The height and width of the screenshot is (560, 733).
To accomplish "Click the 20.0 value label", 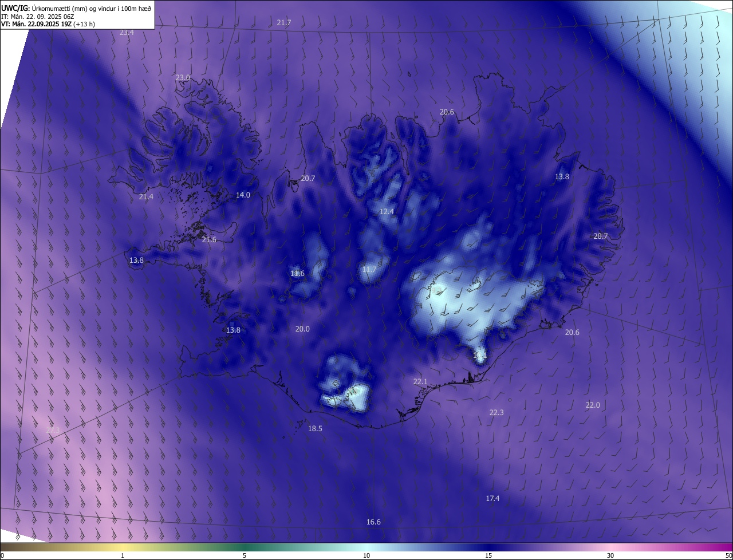I will click(x=302, y=329).
